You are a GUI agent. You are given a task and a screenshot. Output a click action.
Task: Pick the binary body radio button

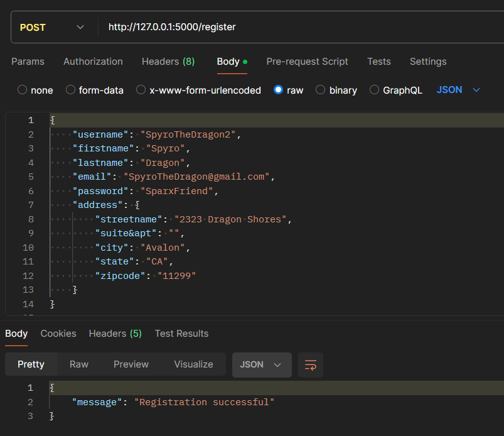tap(321, 90)
